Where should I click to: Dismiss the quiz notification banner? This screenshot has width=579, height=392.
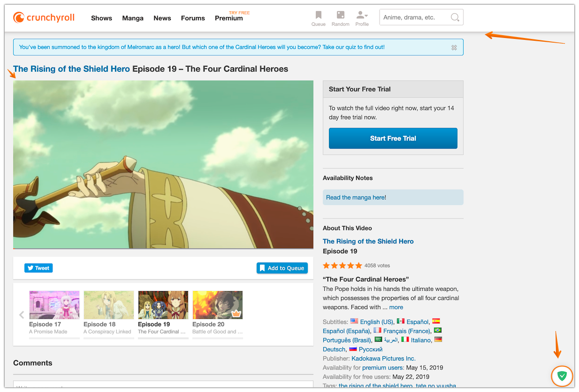pos(454,47)
